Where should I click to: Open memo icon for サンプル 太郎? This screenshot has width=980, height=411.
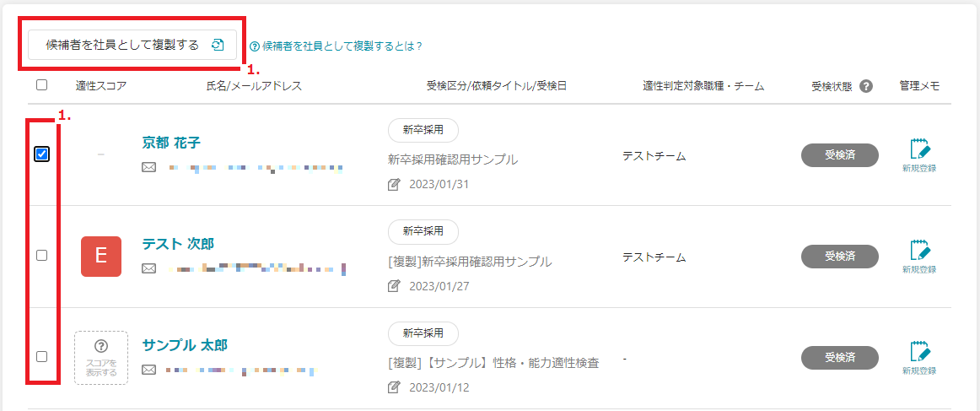[x=918, y=354]
